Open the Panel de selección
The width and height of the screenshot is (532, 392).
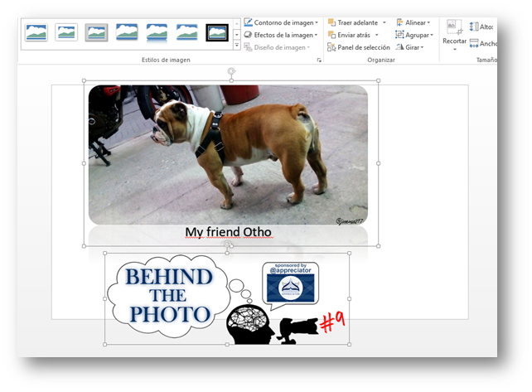358,47
